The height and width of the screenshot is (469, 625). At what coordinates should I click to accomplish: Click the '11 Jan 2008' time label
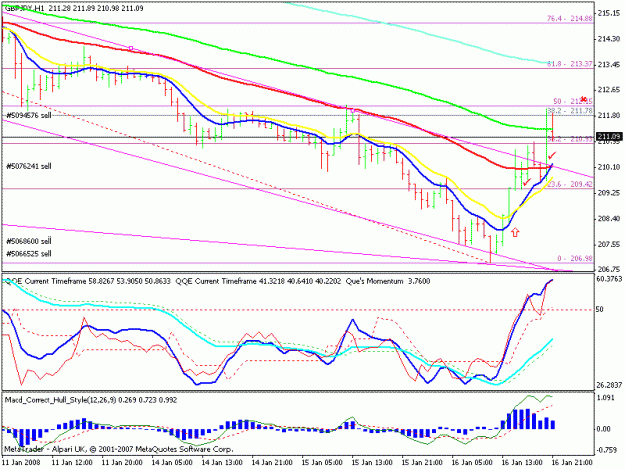tap(21, 462)
